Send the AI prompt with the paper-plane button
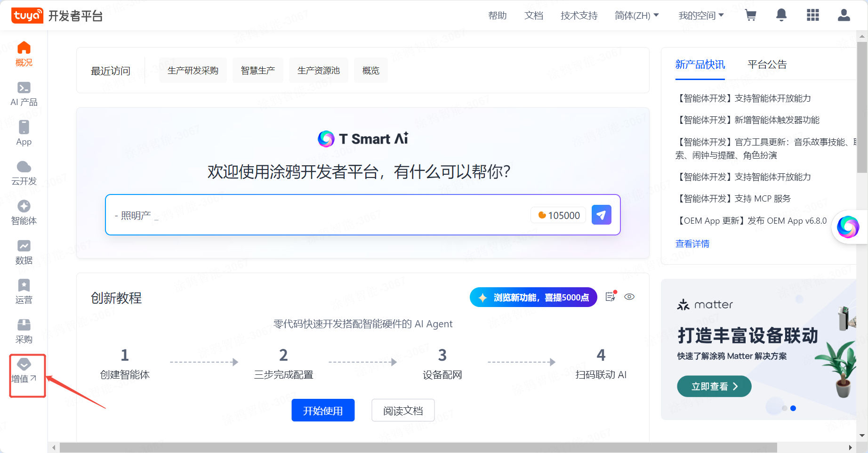The height and width of the screenshot is (453, 868). coord(601,215)
